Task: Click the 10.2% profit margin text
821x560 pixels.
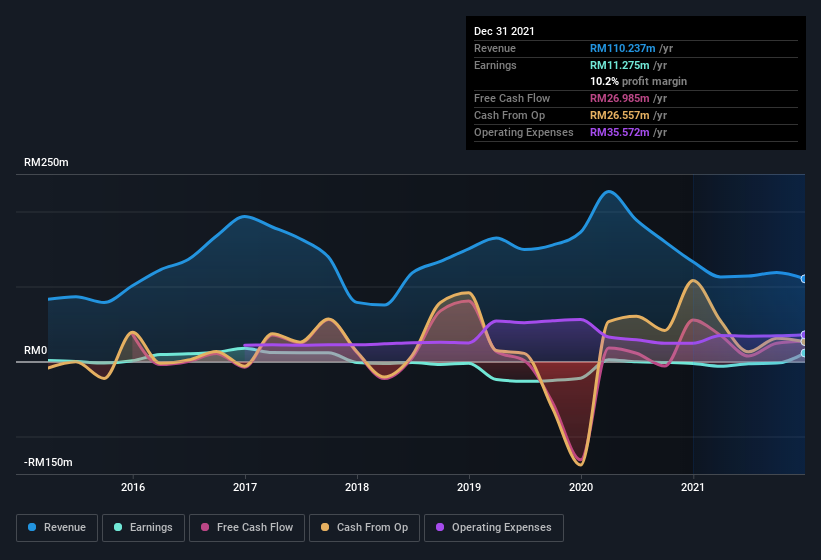Action: pyautogui.click(x=638, y=81)
